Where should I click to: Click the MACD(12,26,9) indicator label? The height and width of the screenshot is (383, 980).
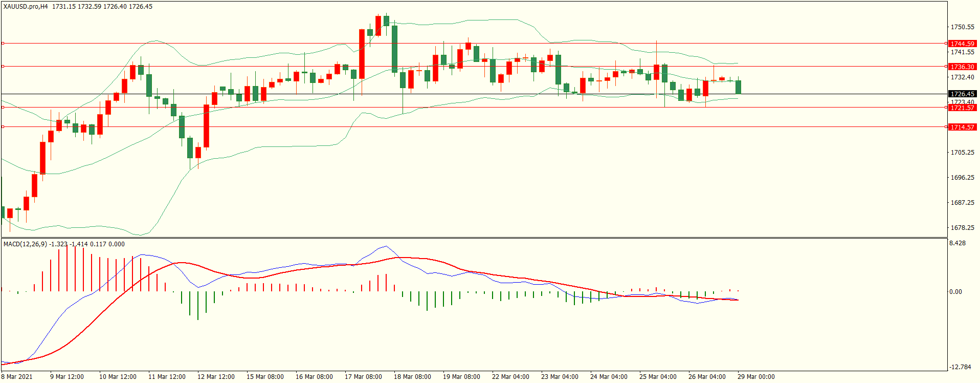pos(25,244)
